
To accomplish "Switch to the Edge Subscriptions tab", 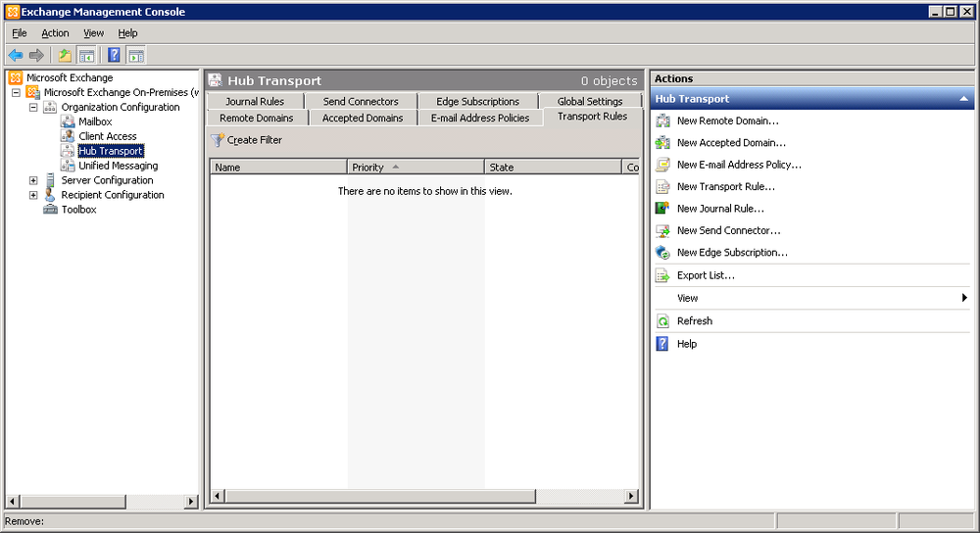I will coord(477,101).
